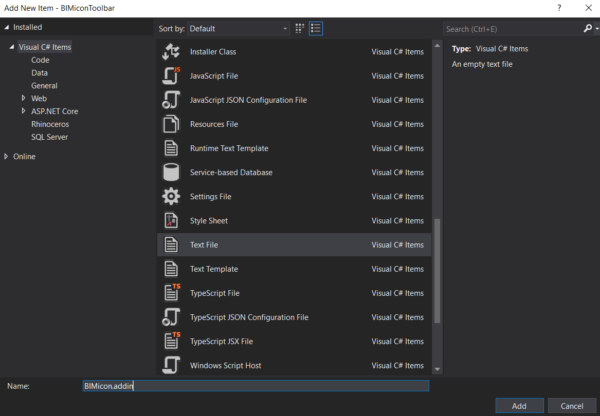The width and height of the screenshot is (600, 416).
Task: Switch to medium icons list view
Action: coord(316,28)
